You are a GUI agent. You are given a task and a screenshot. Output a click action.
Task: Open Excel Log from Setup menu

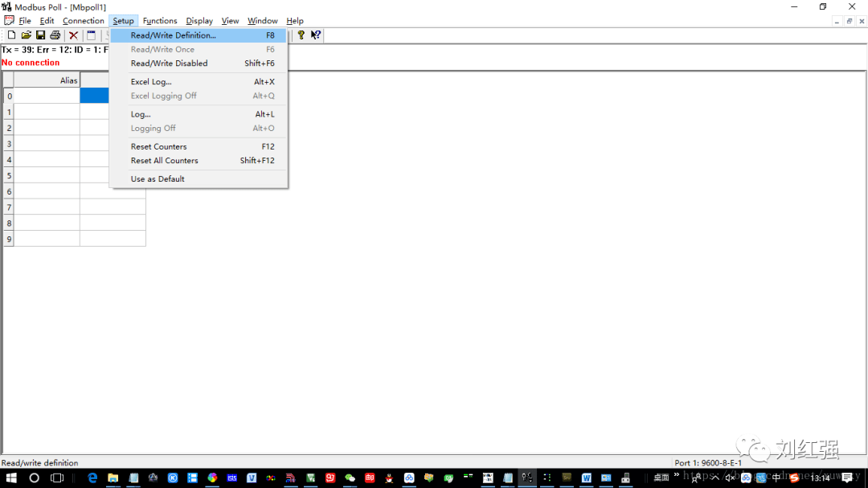pyautogui.click(x=151, y=82)
